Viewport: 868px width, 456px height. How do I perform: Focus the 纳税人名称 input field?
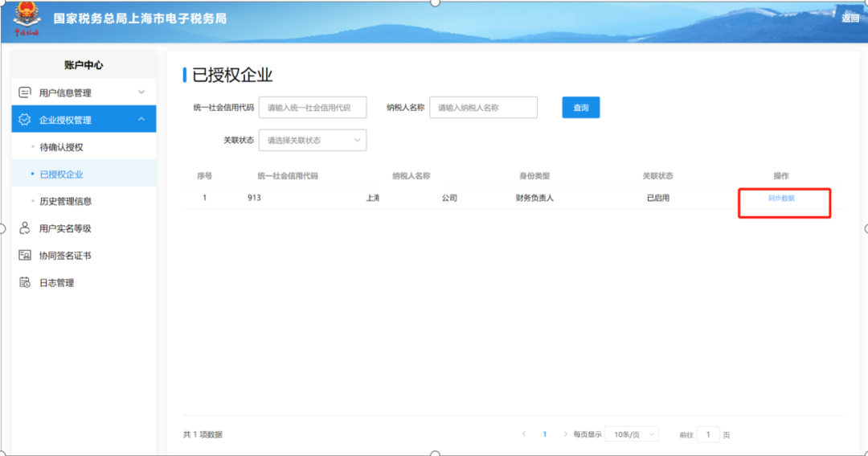483,108
